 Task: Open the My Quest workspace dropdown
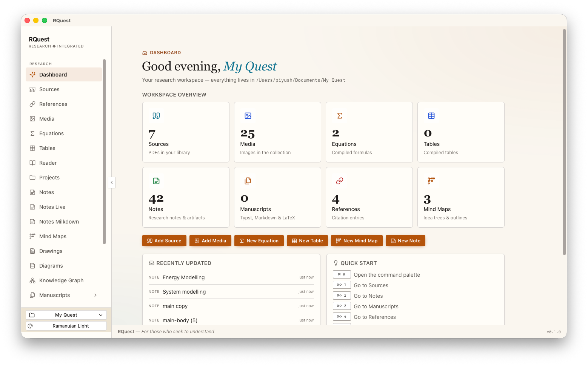pyautogui.click(x=66, y=315)
